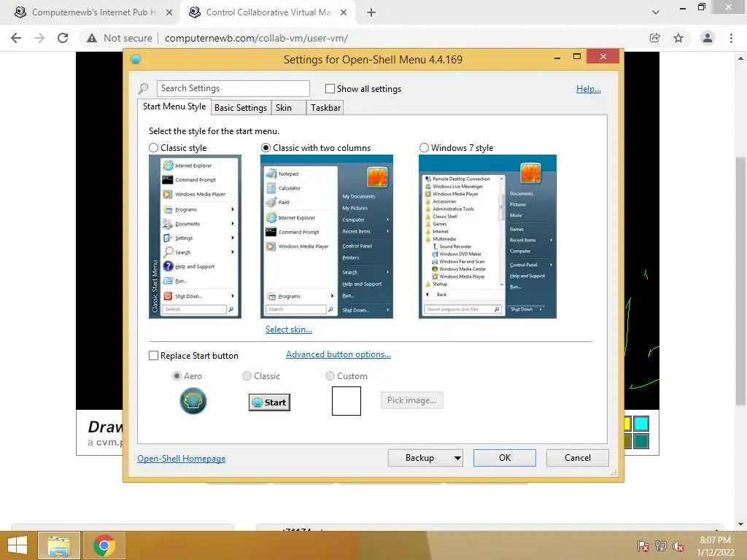The image size is (747, 560).
Task: Open the Open-Shell Homepage link
Action: (x=182, y=459)
